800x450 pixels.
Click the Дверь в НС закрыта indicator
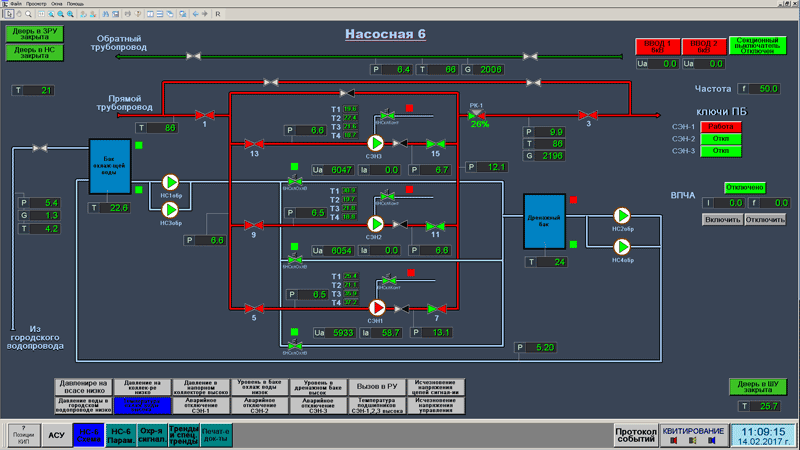pyautogui.click(x=35, y=53)
